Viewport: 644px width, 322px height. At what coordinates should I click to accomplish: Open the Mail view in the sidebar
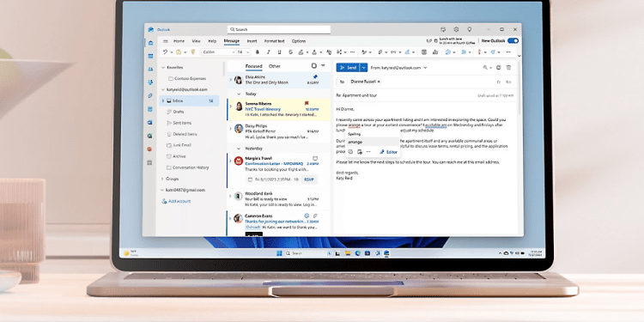pyautogui.click(x=151, y=43)
